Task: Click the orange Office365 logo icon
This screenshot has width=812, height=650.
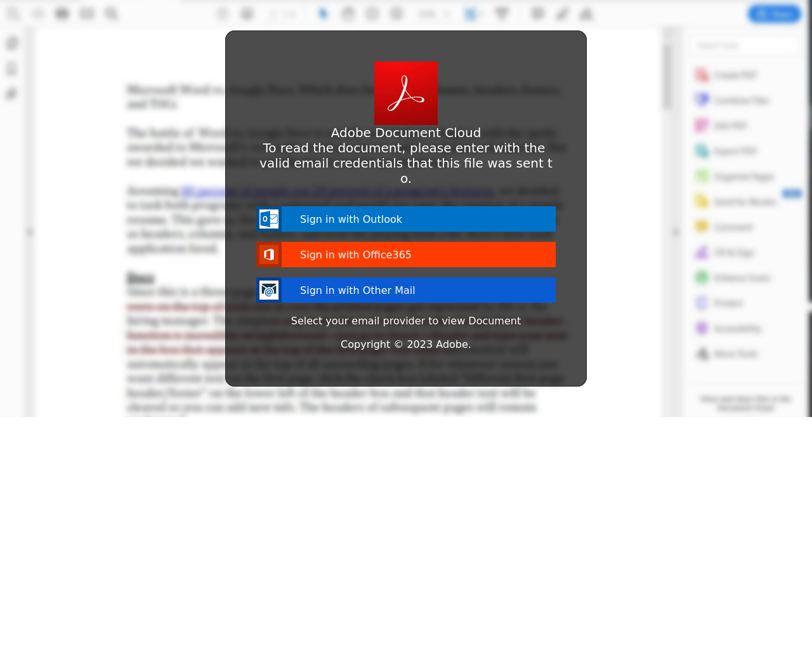Action: [269, 255]
